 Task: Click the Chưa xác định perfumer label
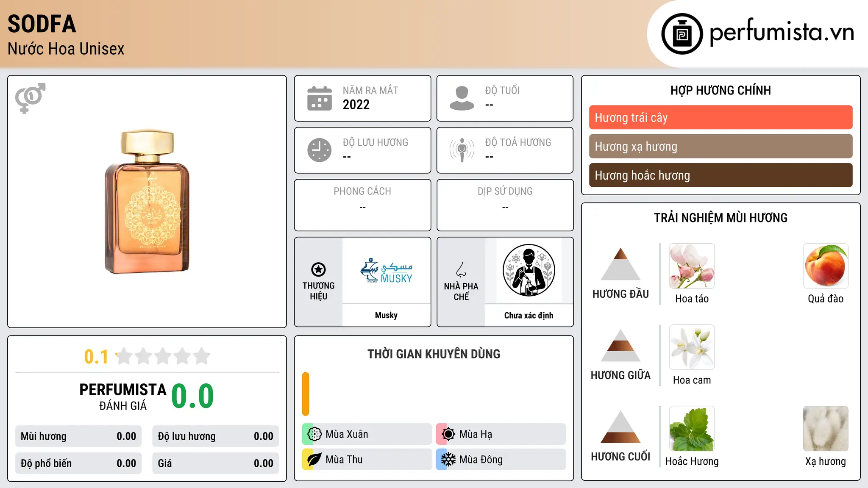[529, 315]
